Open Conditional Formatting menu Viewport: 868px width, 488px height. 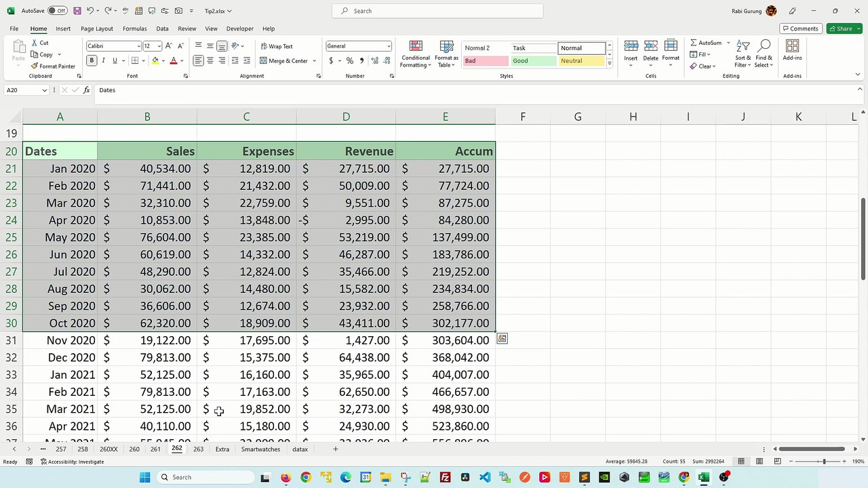tap(416, 54)
